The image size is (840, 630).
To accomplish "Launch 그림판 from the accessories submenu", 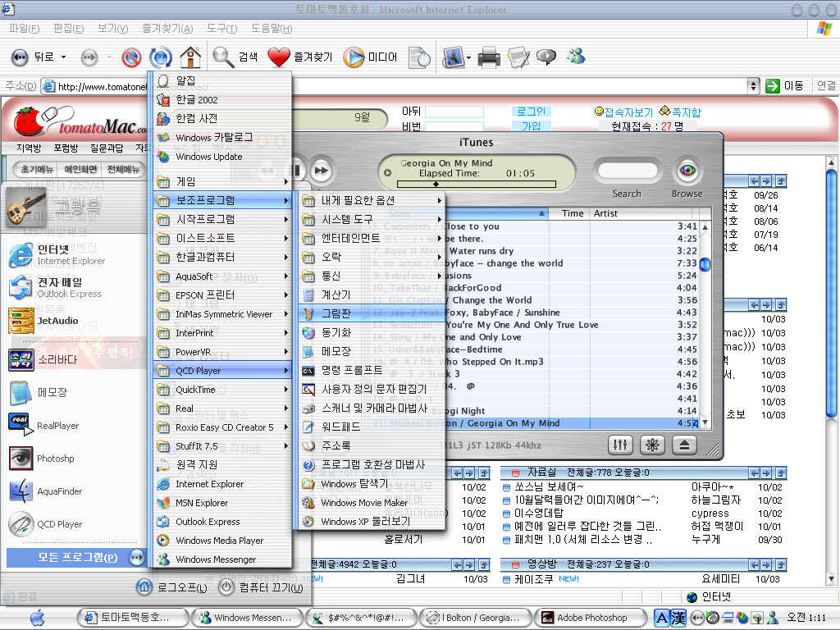I will [x=335, y=313].
